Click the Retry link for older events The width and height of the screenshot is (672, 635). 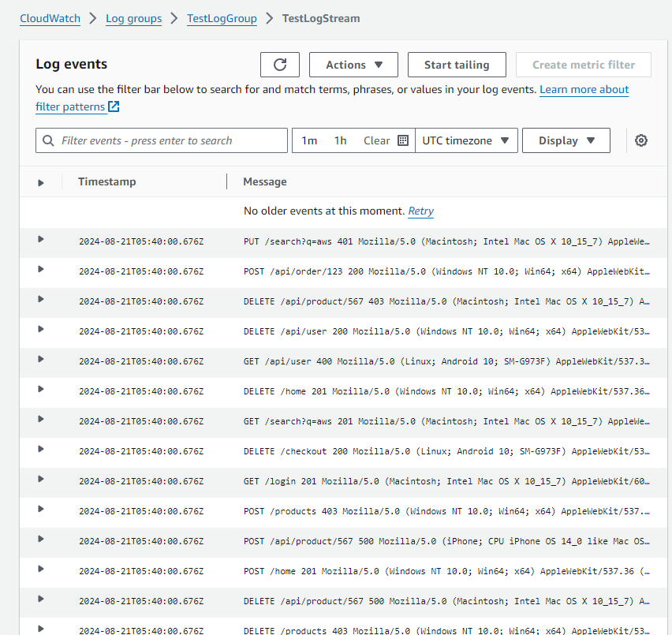tap(420, 211)
